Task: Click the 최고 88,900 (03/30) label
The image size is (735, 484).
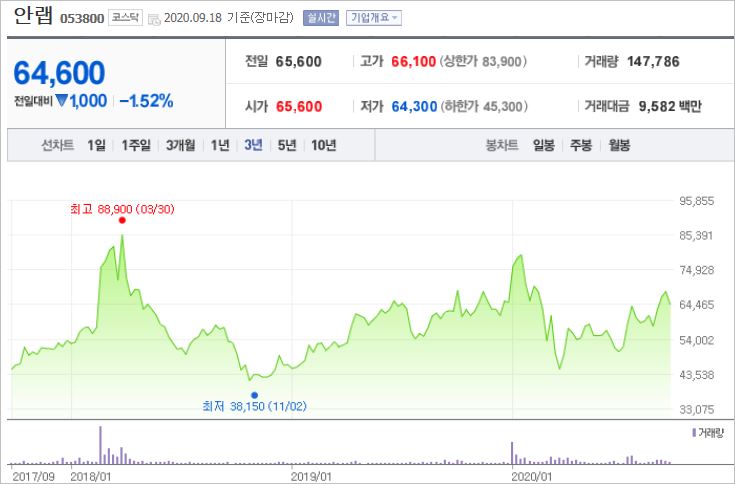Action: click(122, 209)
